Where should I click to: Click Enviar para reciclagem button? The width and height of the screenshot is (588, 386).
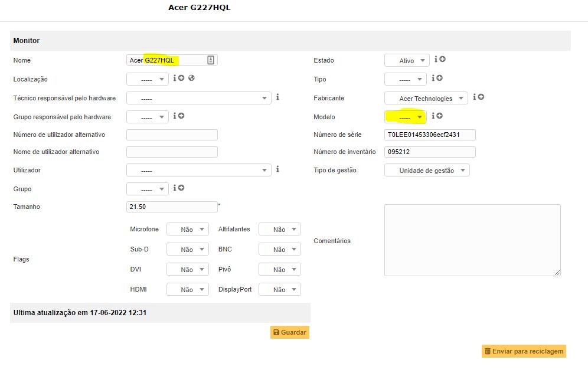(524, 351)
